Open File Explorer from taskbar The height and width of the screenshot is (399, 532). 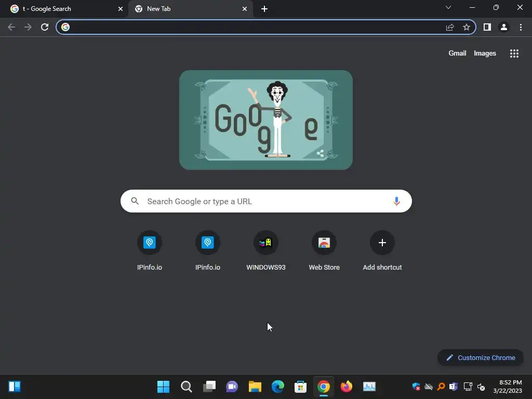coord(255,387)
